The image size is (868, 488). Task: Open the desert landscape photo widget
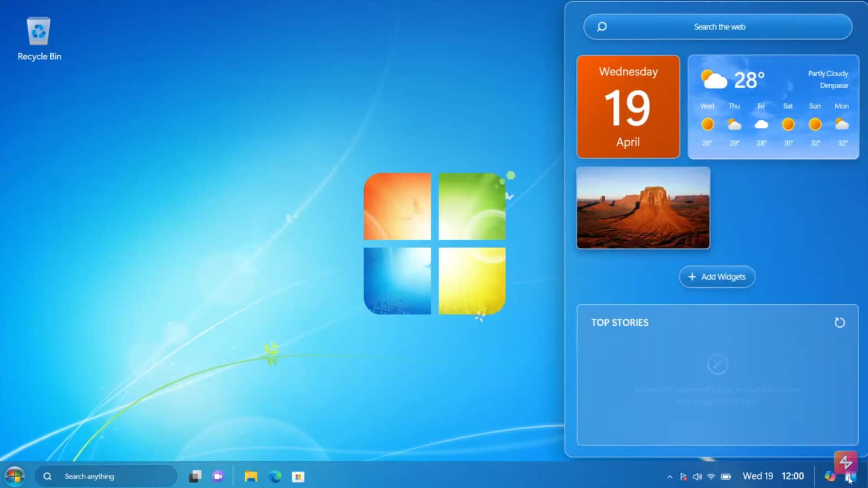[643, 208]
